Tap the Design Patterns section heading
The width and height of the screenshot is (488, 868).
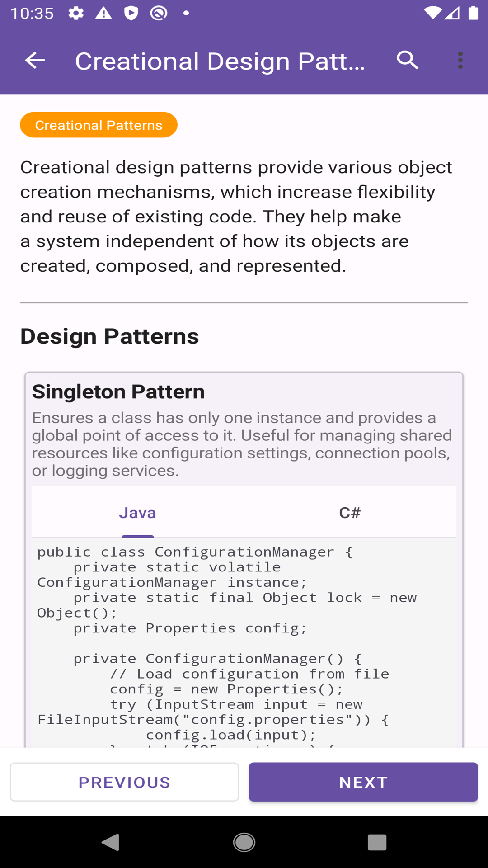109,336
